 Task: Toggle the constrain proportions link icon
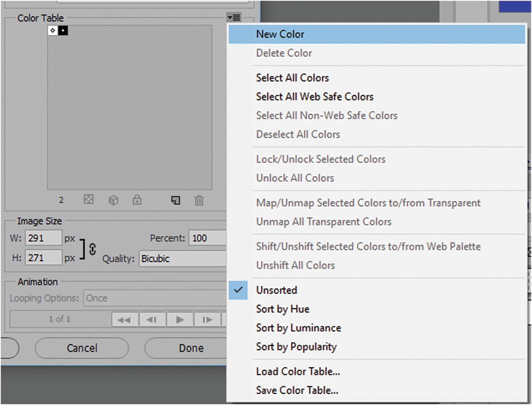[x=92, y=249]
